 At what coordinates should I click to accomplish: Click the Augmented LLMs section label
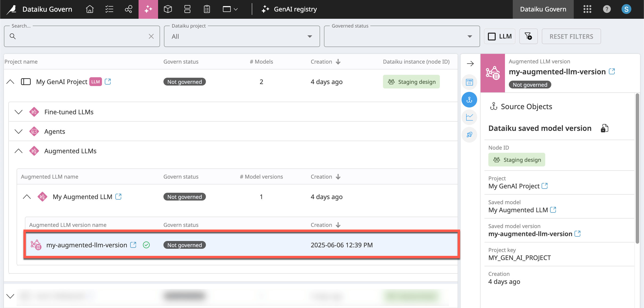pyautogui.click(x=70, y=151)
